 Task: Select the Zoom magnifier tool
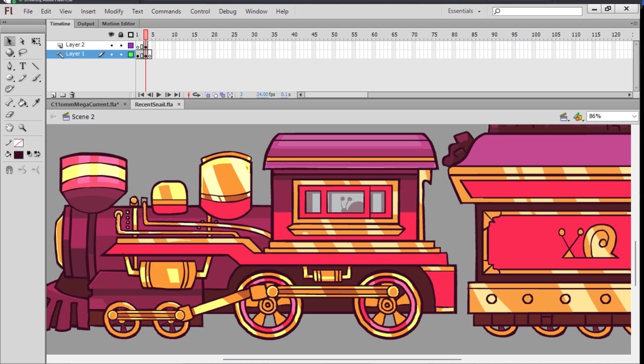pos(23,128)
